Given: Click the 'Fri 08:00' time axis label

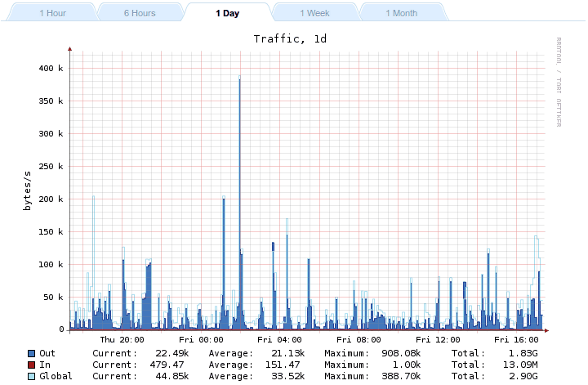Looking at the screenshot, I should point(359,339).
